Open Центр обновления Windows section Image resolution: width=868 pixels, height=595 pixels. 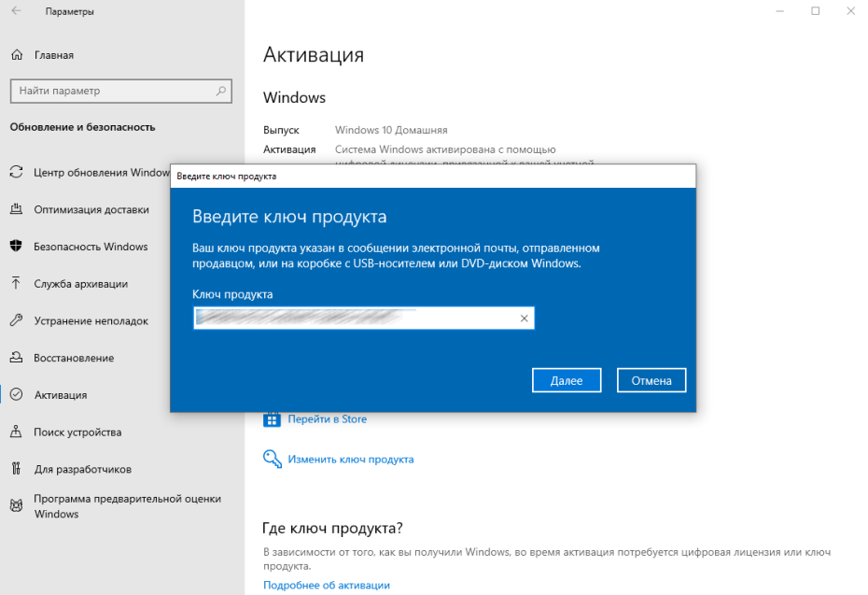click(102, 172)
